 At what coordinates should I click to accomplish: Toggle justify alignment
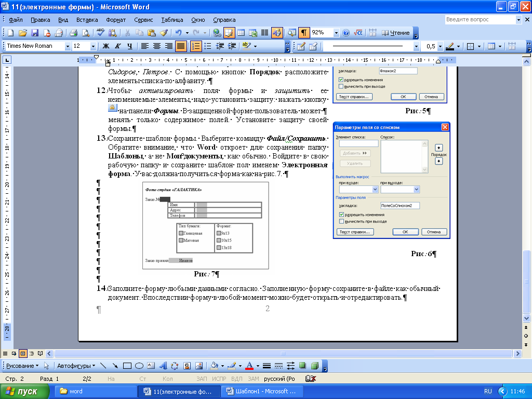(180, 46)
